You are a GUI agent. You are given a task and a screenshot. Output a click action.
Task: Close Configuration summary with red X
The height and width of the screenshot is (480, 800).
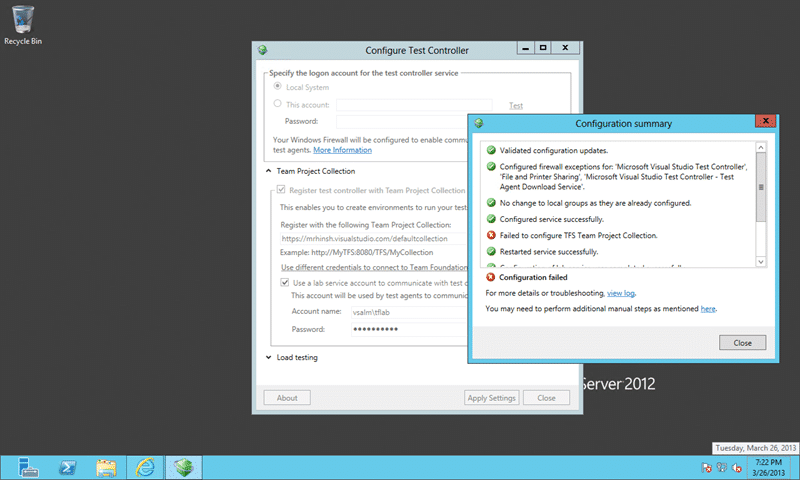point(765,121)
